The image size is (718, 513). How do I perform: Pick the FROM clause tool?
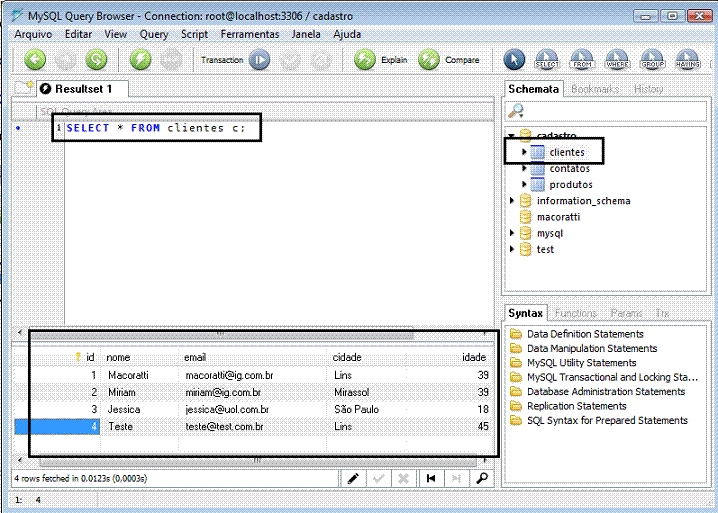click(582, 60)
